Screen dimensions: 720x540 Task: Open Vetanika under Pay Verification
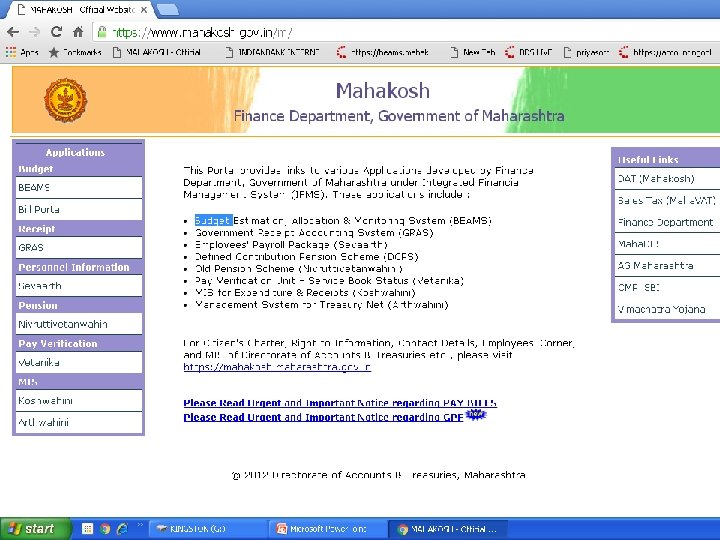[79, 362]
